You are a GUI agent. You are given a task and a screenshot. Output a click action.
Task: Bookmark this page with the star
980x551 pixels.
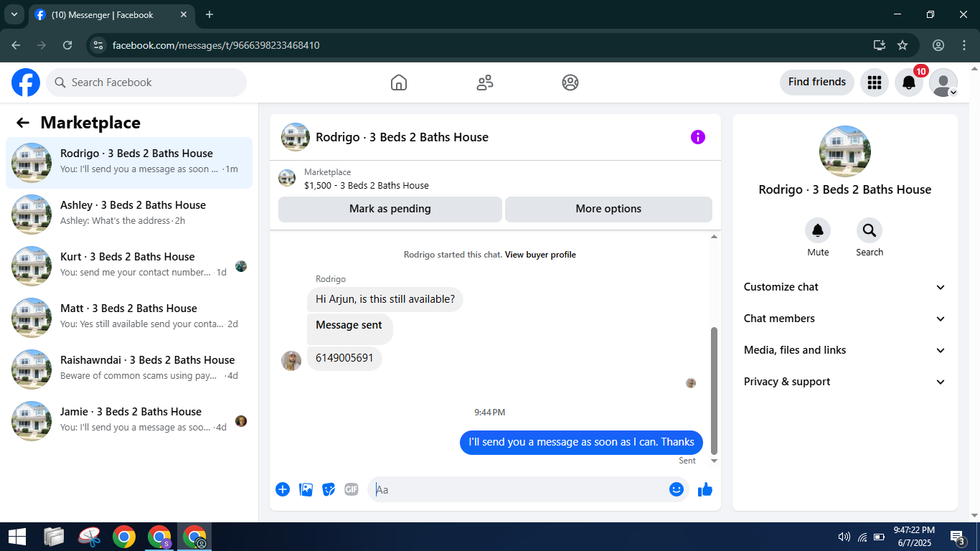coord(903,45)
